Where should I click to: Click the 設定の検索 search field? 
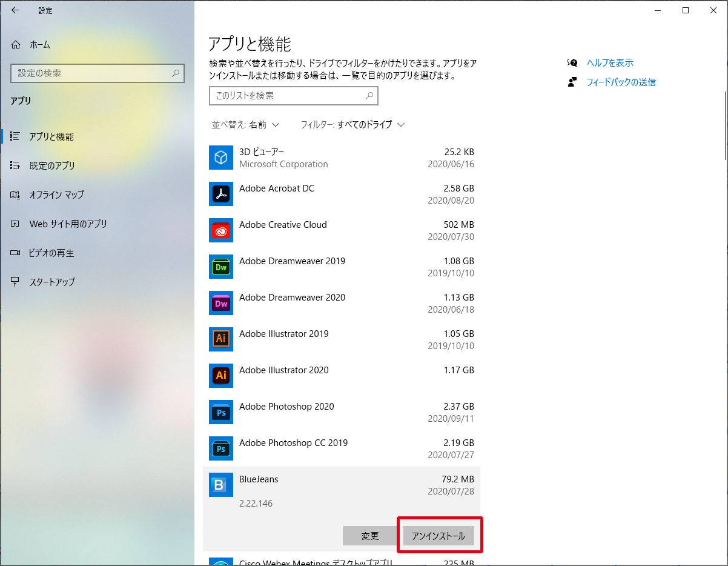click(98, 73)
